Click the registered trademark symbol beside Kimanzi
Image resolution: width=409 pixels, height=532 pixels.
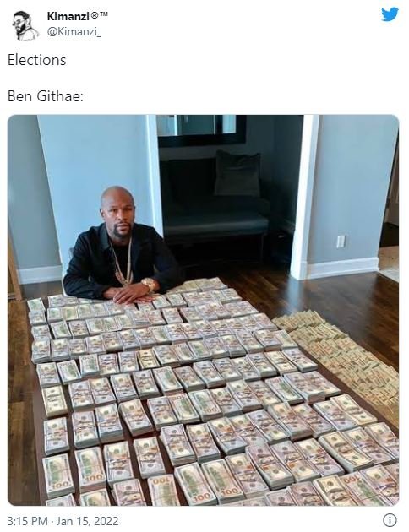95,14
